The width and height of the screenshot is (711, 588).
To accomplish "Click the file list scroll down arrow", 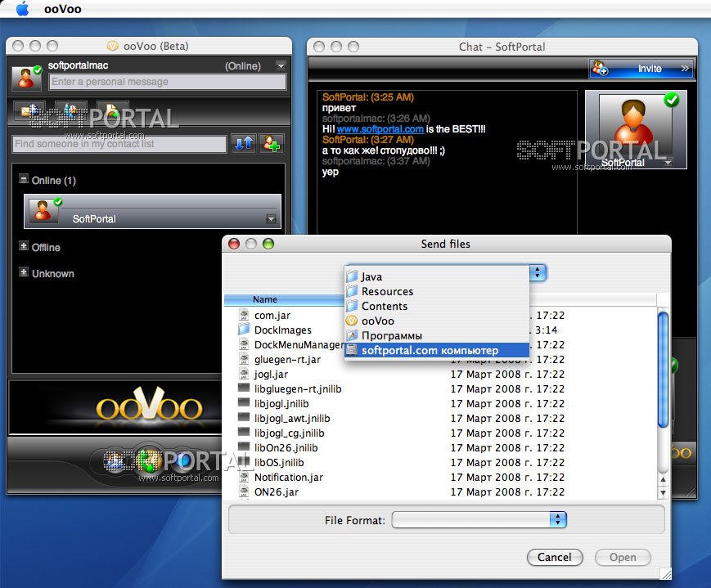I will pos(663,493).
